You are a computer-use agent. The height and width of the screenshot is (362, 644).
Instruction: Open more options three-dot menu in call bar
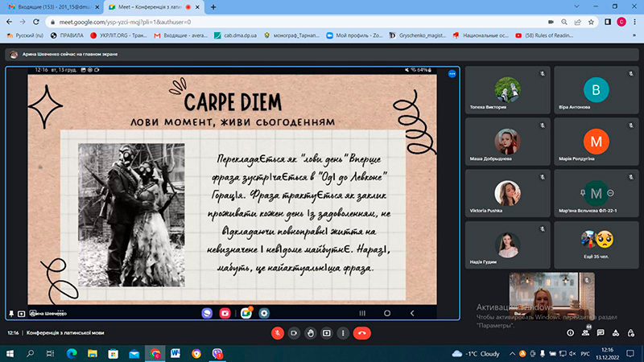344,332
